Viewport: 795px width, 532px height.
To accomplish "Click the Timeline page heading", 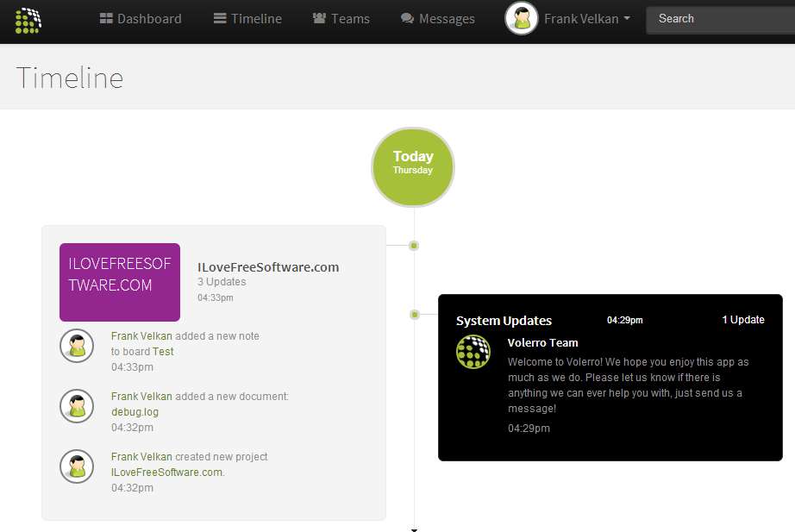I will click(x=70, y=78).
